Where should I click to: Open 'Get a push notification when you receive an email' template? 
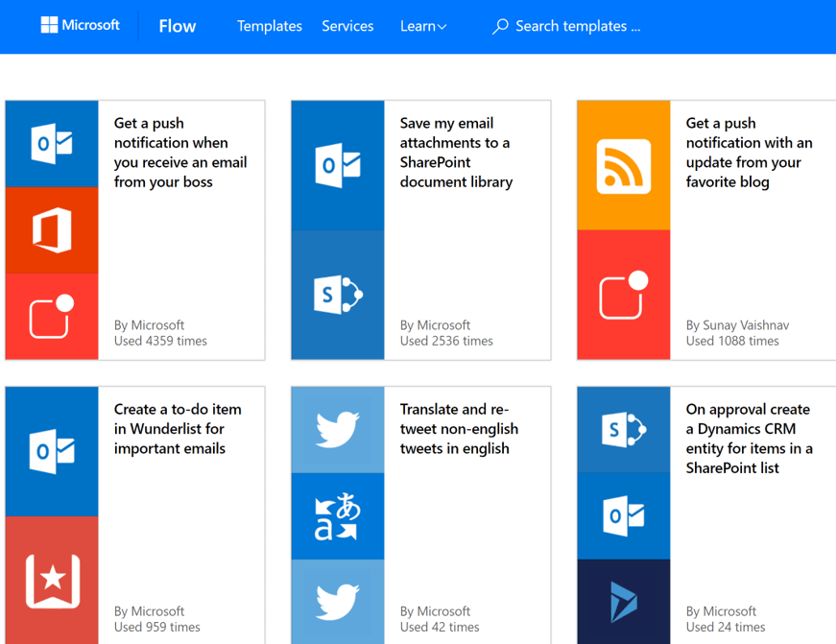point(180,153)
